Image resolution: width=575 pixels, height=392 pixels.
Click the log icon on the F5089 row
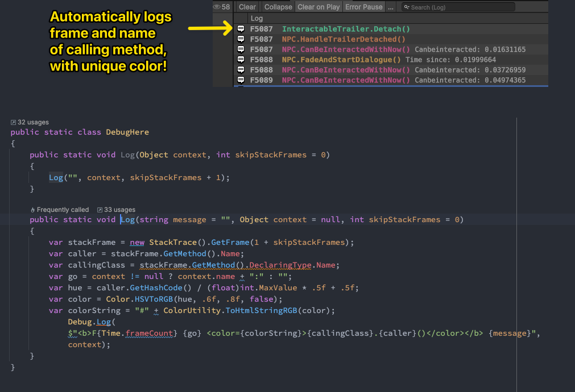(x=241, y=80)
